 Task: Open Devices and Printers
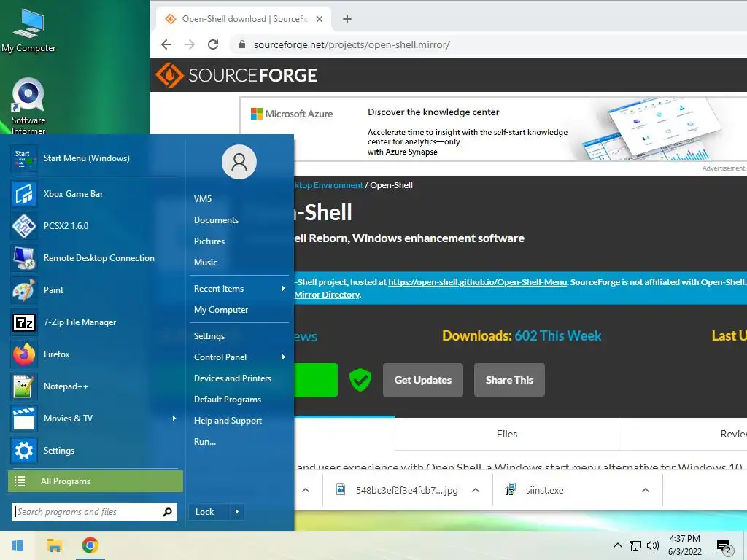(233, 378)
